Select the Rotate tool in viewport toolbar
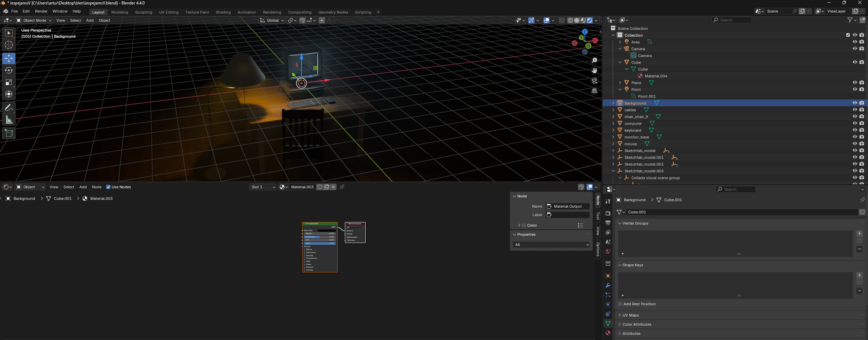The image size is (868, 340). coord(9,71)
